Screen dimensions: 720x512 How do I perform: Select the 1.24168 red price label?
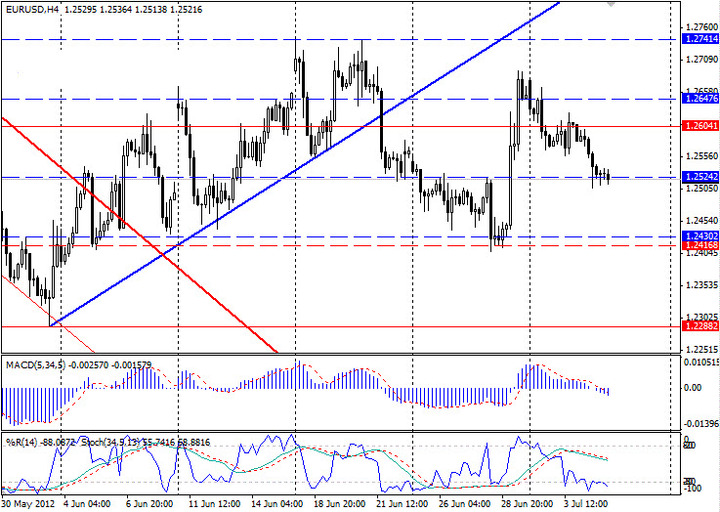click(699, 245)
